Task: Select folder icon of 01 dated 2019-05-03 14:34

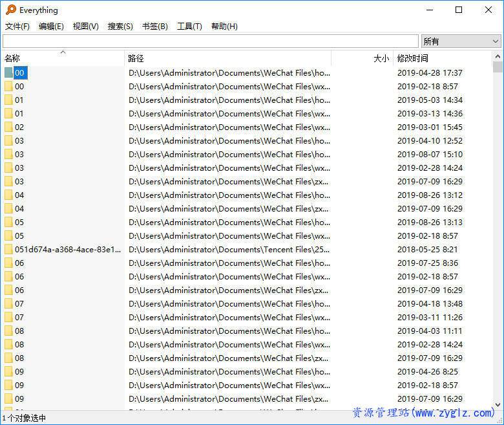Action: [x=8, y=100]
